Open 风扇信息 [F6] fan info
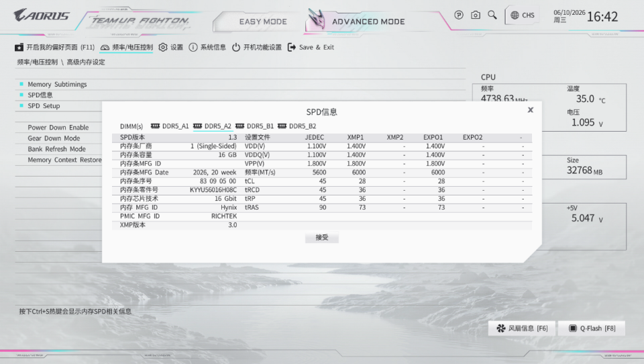Screen dimensions: 644x364 522,328
